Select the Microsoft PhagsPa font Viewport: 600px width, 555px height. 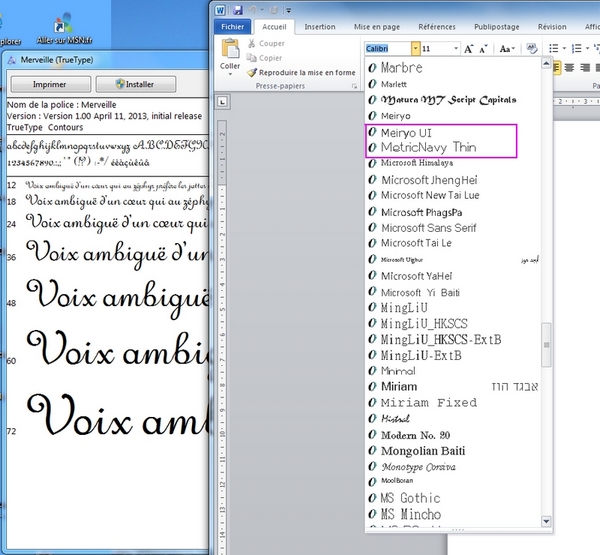tap(453, 212)
